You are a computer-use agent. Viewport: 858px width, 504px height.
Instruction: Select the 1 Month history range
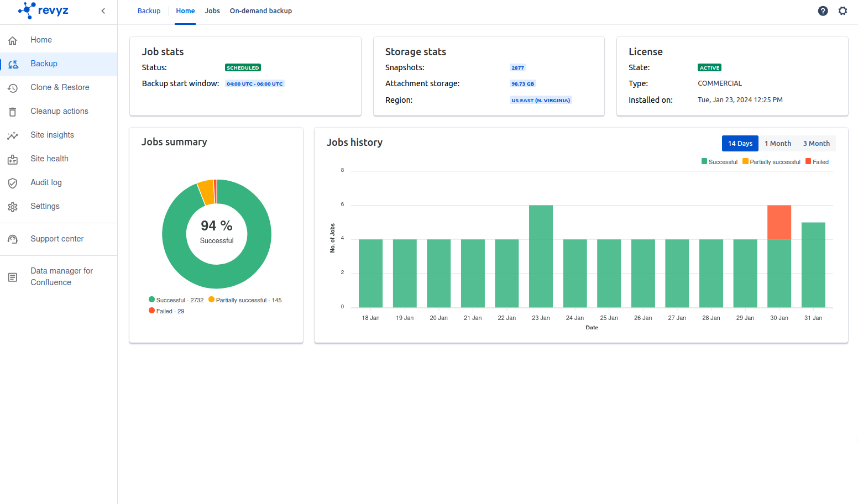coord(777,144)
